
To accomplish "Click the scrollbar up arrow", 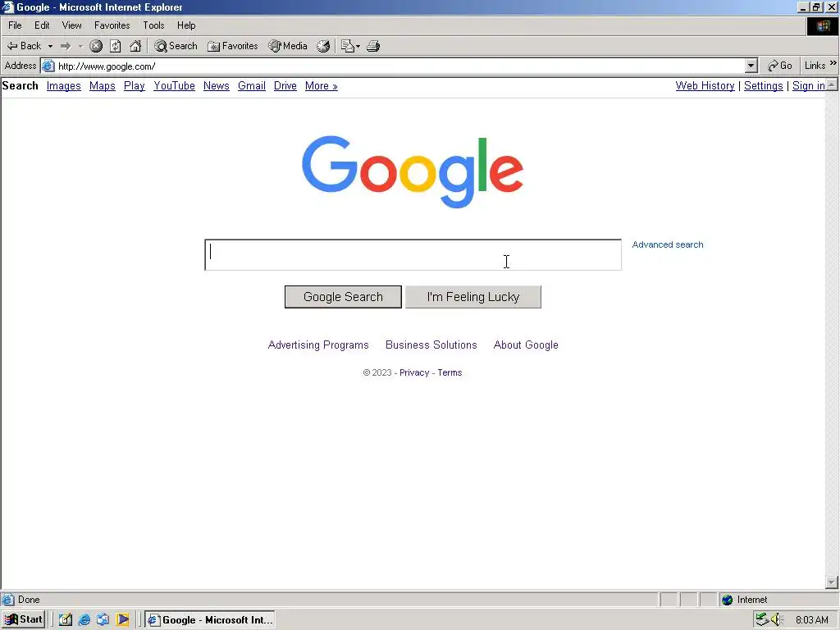I will 832,84.
